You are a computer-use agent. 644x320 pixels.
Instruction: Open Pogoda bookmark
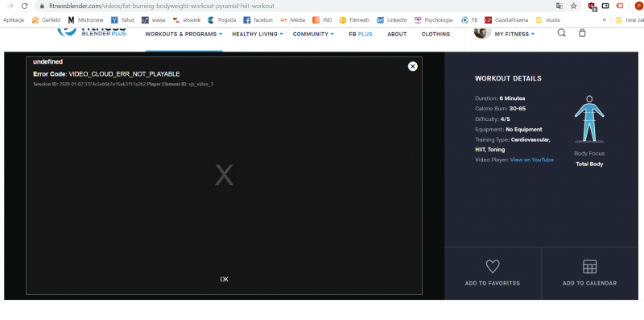click(222, 19)
